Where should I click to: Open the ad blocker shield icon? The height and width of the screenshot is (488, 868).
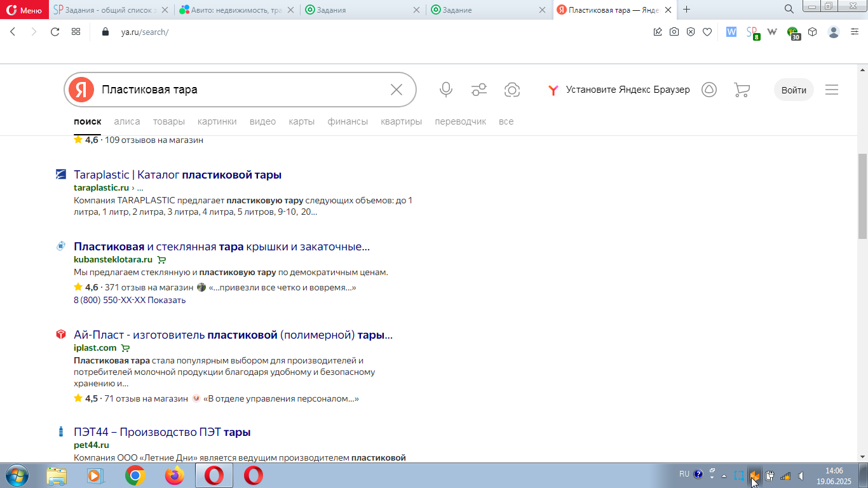click(691, 32)
